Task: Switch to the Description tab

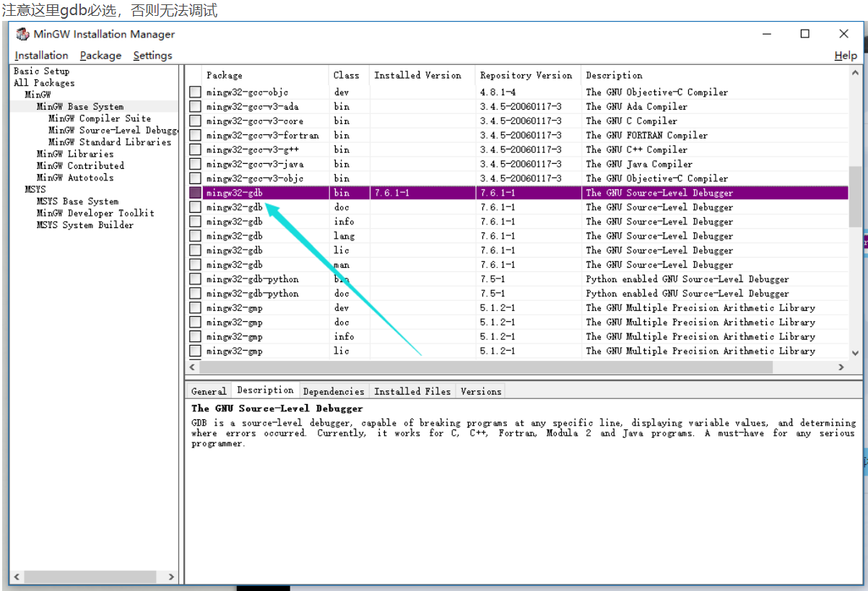Action: tap(265, 390)
